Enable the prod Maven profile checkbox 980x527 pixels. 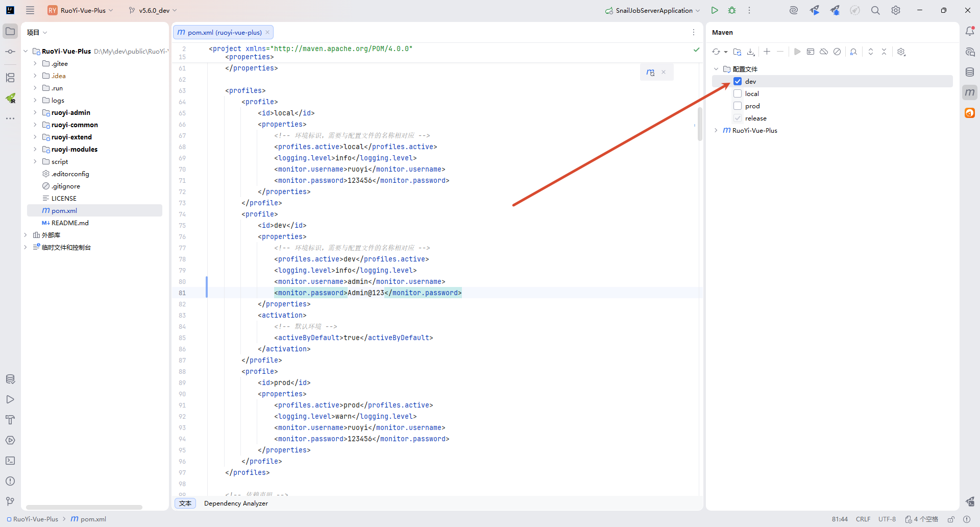(738, 106)
